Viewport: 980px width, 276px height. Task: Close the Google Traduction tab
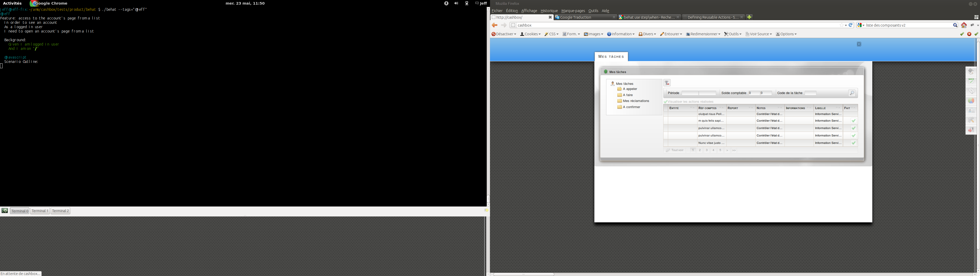(614, 17)
